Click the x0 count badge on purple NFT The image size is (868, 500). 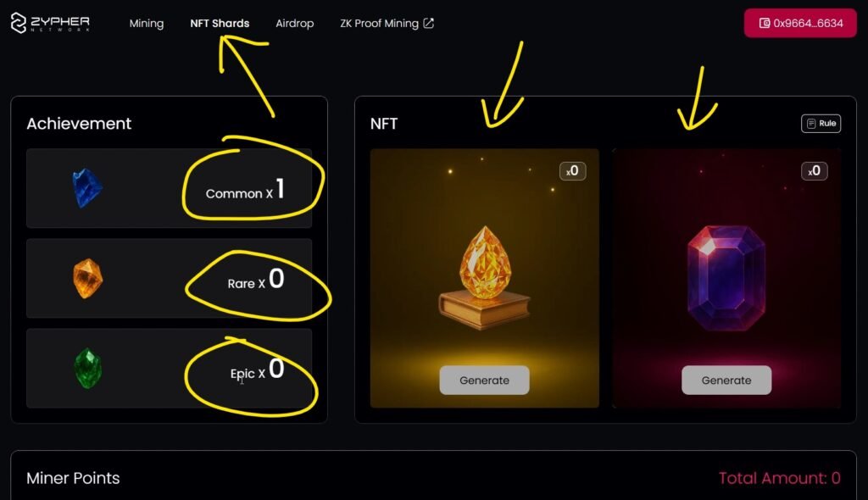tap(815, 170)
